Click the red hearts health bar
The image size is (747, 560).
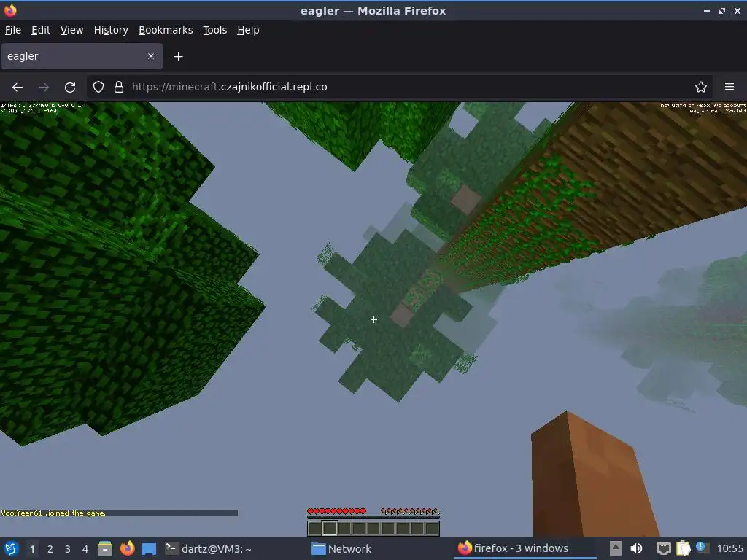click(337, 511)
